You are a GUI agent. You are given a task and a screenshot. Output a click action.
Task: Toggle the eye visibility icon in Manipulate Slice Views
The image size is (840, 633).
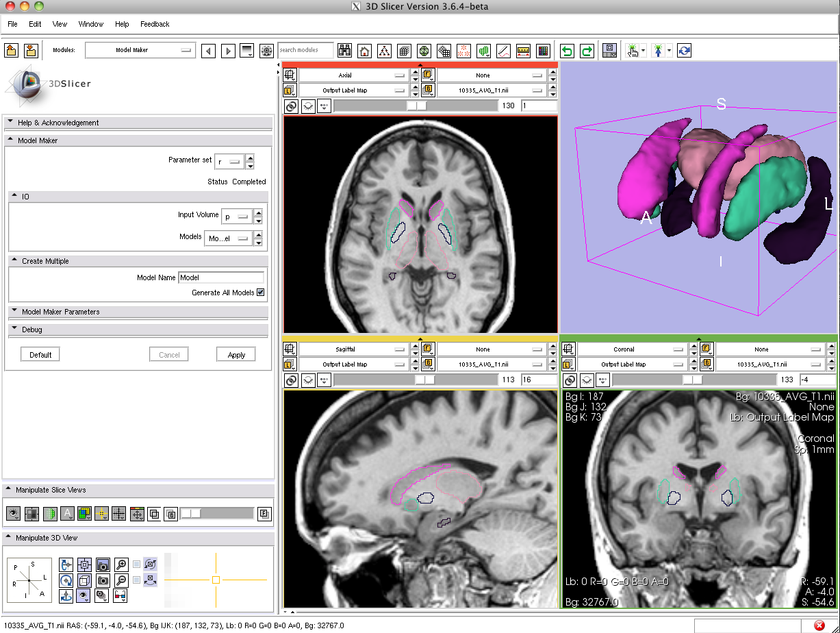click(x=13, y=513)
